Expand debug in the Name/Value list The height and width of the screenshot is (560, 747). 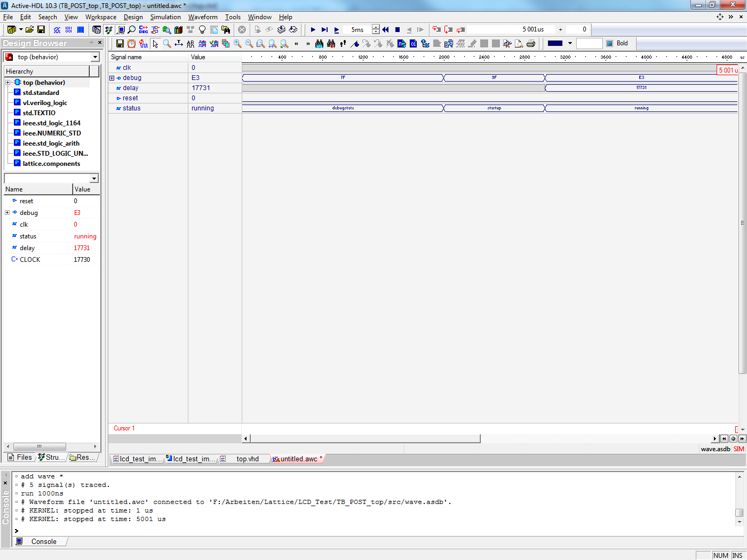tap(7, 213)
